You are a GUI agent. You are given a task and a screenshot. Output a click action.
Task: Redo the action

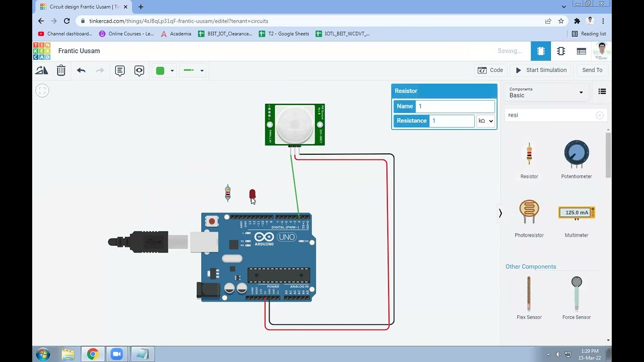click(x=100, y=70)
